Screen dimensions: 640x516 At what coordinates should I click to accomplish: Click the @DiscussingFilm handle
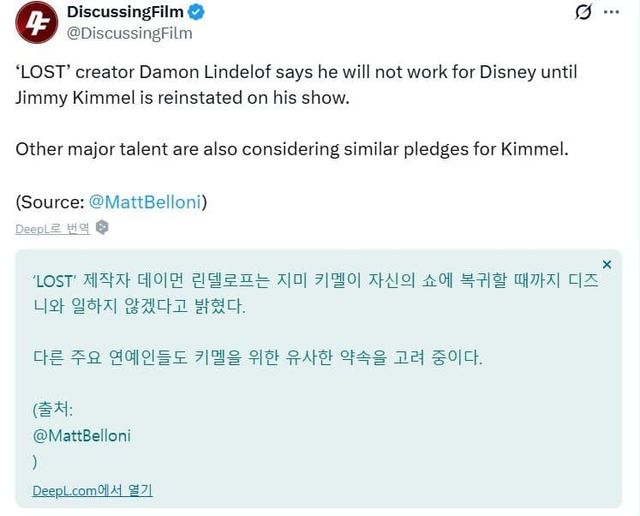tap(129, 33)
